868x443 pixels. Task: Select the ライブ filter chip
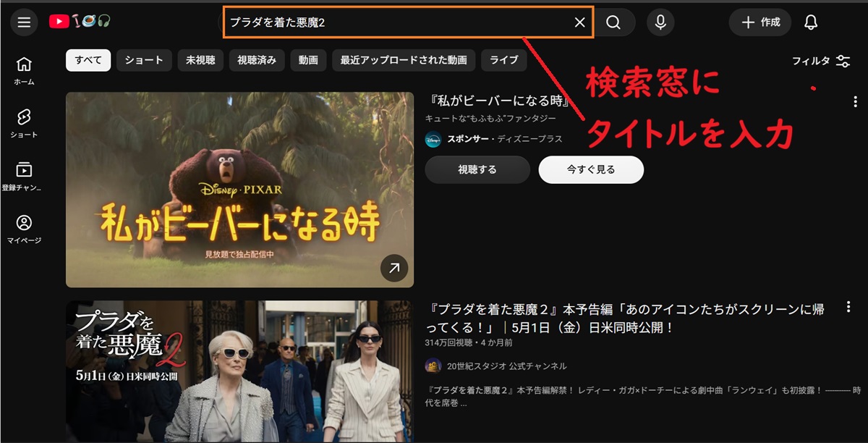tap(504, 60)
